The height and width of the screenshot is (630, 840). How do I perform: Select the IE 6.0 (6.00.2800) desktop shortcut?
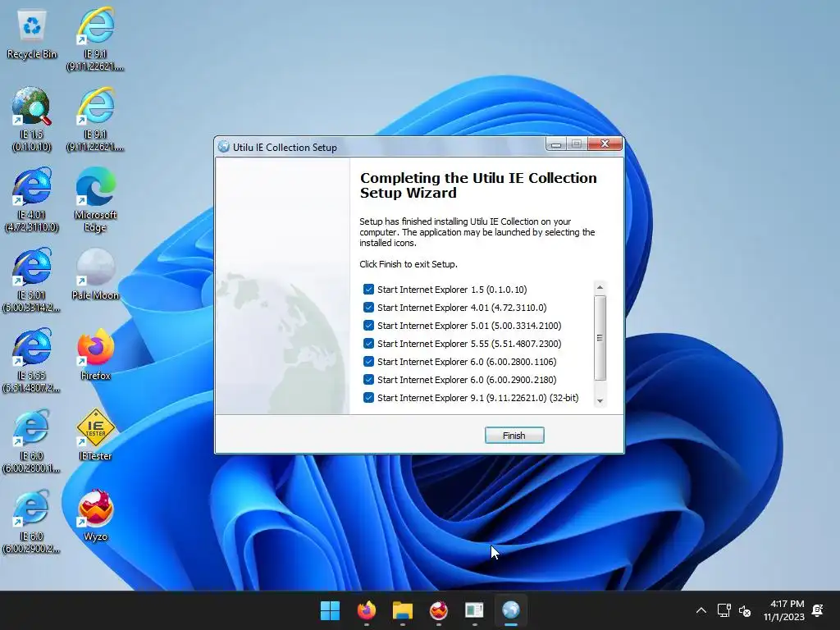(32, 441)
